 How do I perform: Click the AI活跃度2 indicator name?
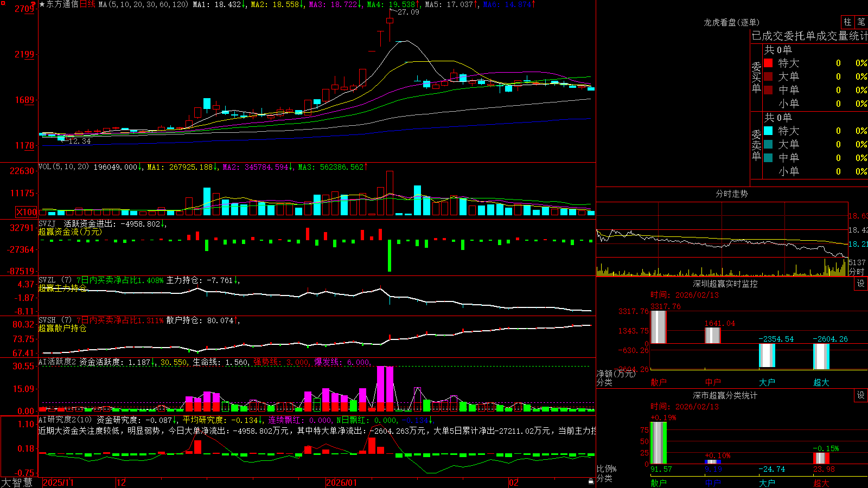(58, 362)
